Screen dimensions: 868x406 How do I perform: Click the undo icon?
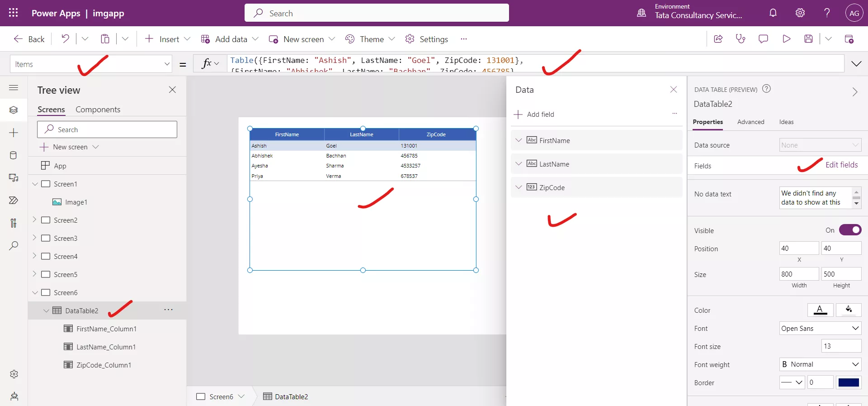(65, 39)
